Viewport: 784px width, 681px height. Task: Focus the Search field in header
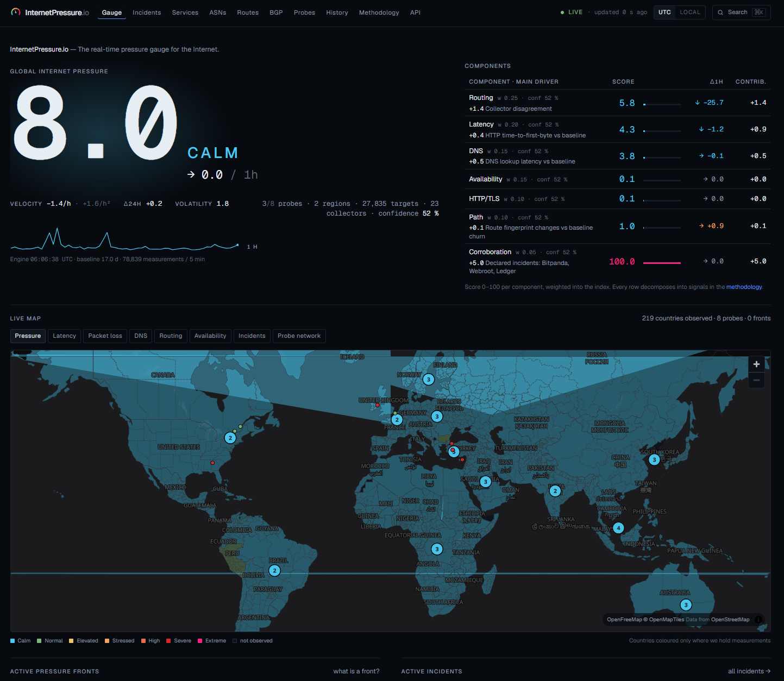(x=741, y=12)
